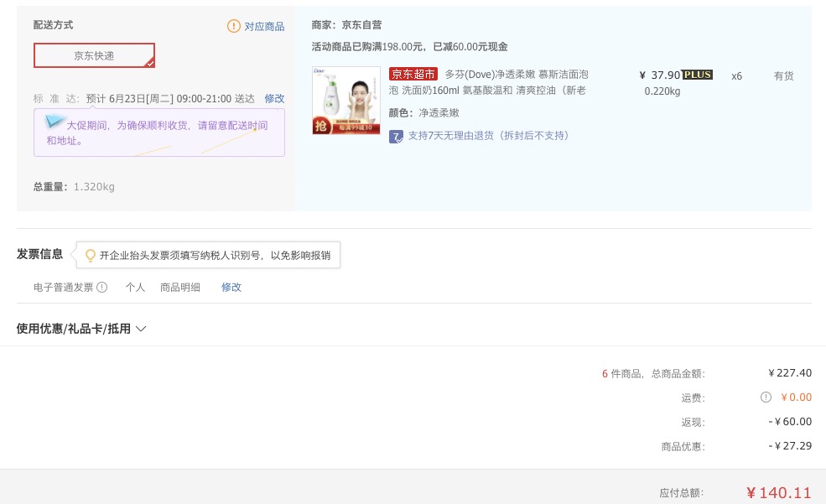Open the Dove cleanser product thumbnail

pos(346,100)
